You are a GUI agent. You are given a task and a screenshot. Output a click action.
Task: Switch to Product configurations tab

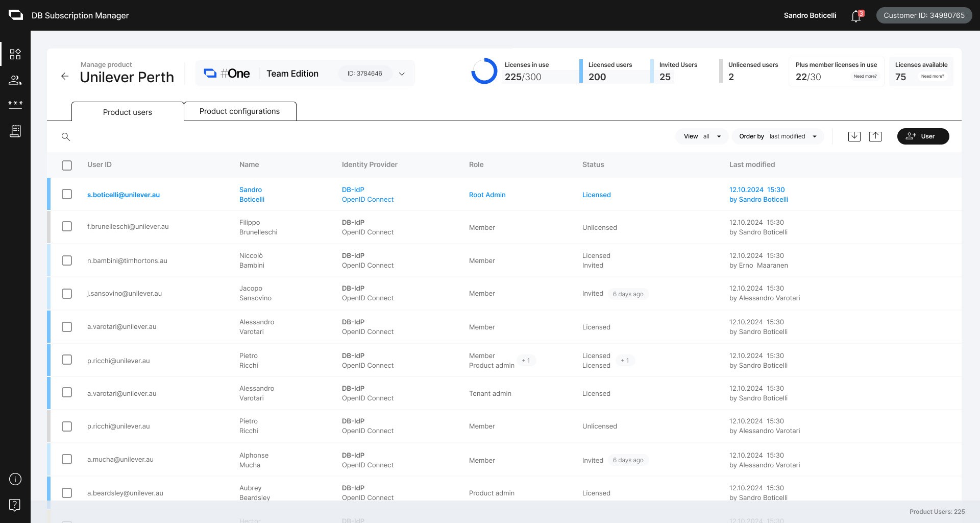coord(240,111)
